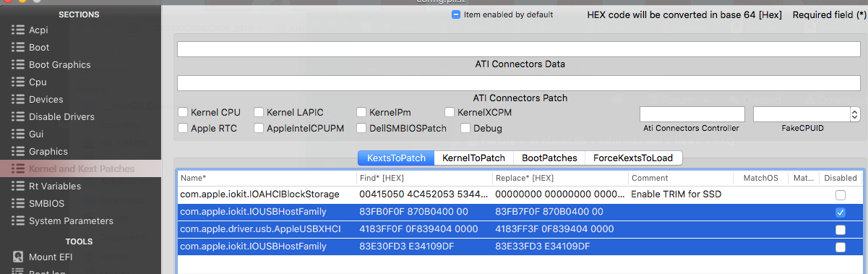Switch to the KernelToPatch tab

[473, 158]
